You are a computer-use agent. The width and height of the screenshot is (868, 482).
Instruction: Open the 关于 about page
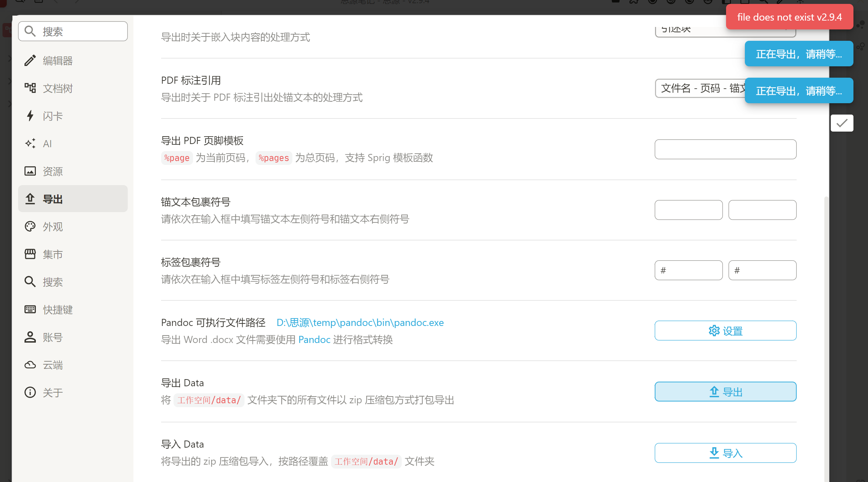(52, 393)
